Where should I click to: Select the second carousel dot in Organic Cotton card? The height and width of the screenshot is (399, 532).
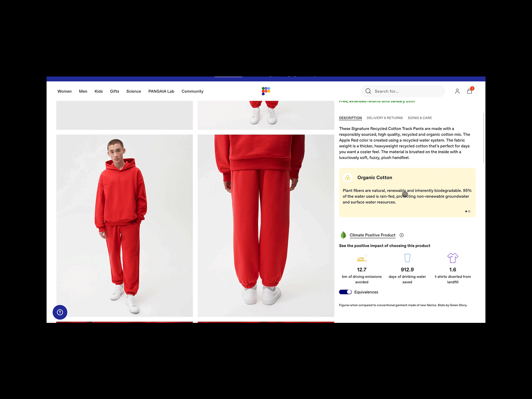(469, 211)
